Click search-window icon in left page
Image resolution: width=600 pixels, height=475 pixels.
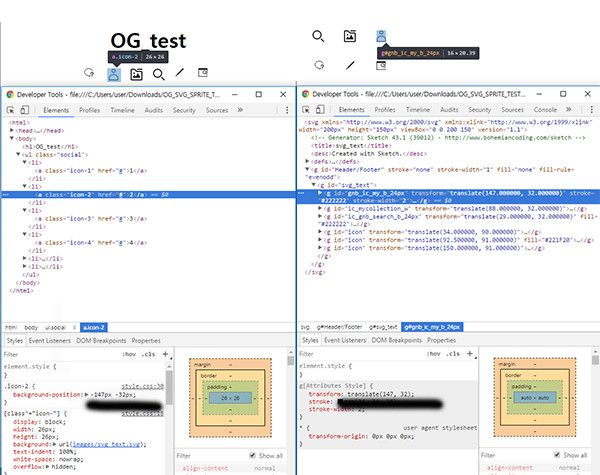point(203,72)
